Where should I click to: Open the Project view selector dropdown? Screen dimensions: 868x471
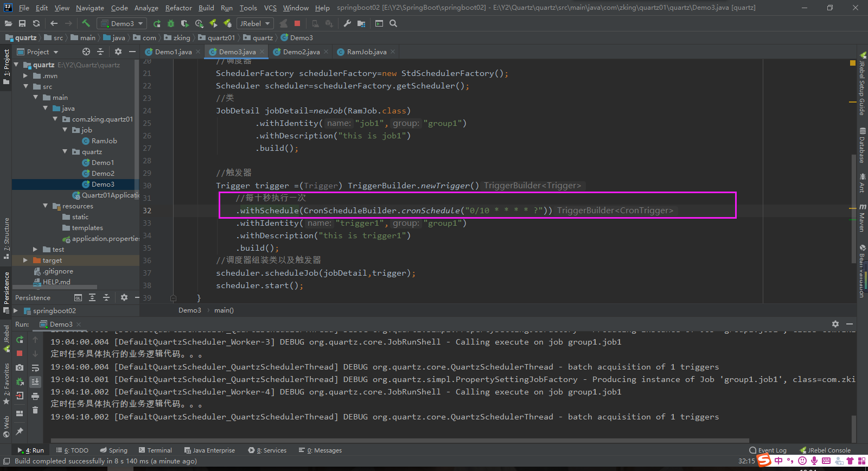point(37,52)
